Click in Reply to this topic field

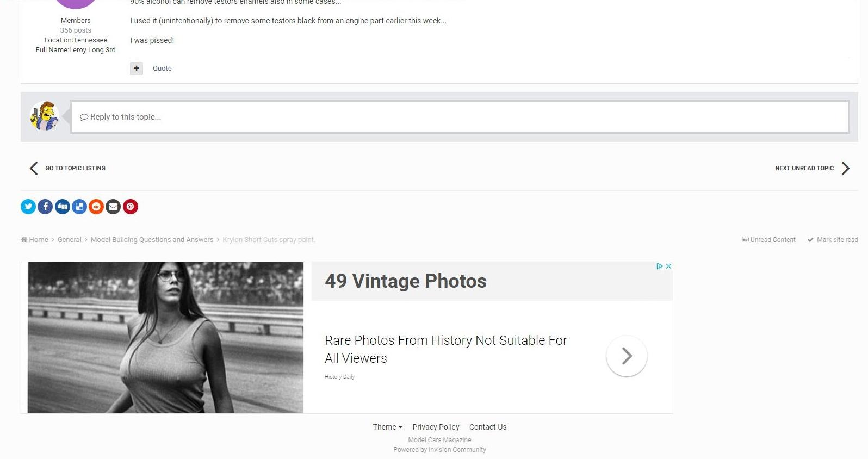click(460, 117)
